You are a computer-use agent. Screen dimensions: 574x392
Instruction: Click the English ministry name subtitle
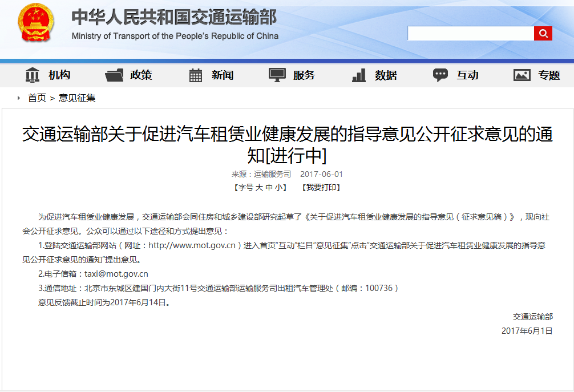pos(175,36)
